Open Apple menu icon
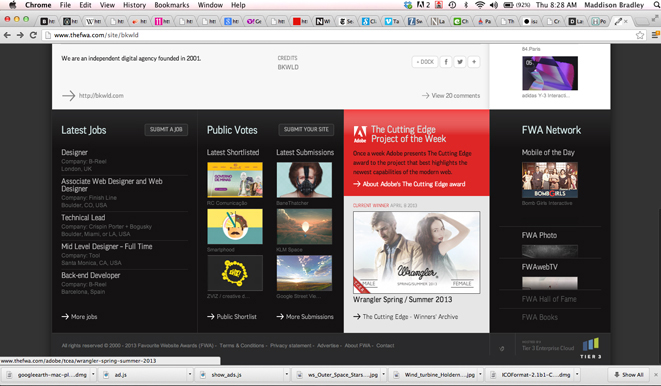This screenshot has width=661, height=386. (12, 5)
